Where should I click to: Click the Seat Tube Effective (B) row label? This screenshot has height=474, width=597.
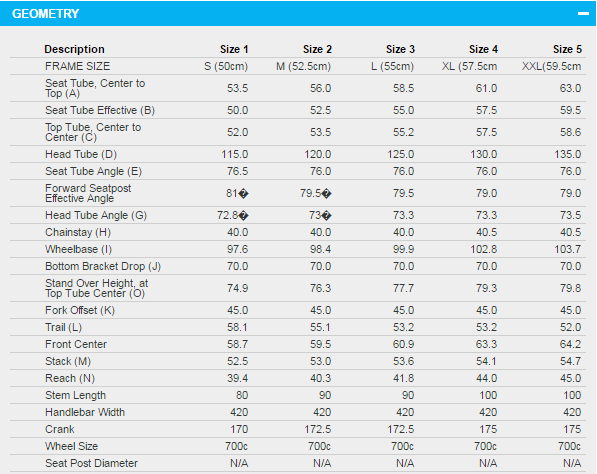click(x=100, y=110)
